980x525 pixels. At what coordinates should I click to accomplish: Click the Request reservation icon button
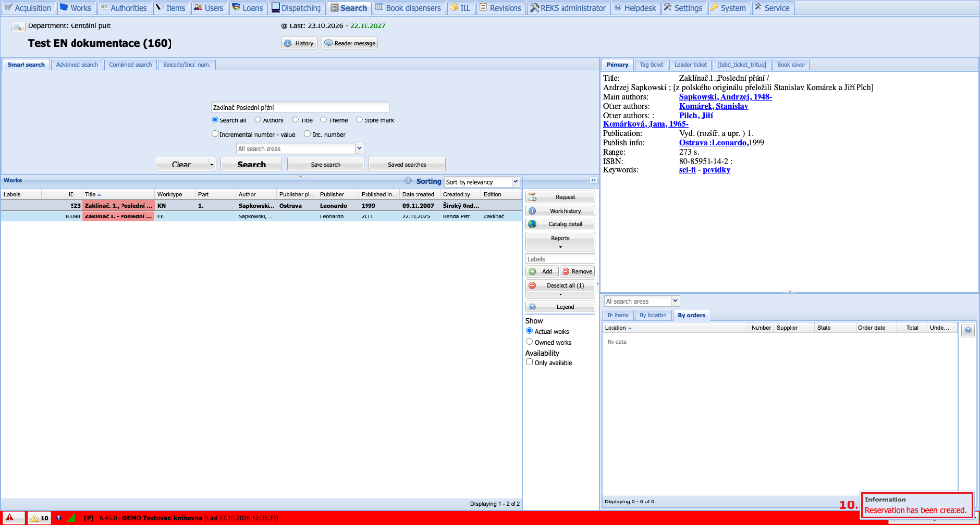560,197
